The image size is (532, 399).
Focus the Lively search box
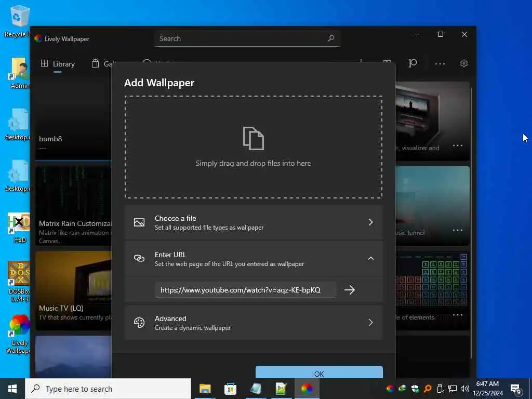tap(247, 38)
